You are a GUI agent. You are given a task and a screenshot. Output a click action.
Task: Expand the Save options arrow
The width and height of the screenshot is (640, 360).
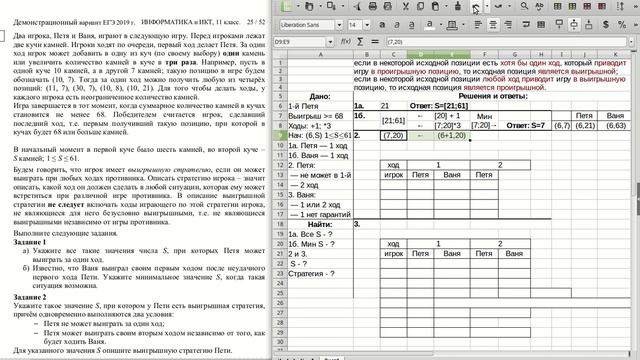(x=342, y=6)
